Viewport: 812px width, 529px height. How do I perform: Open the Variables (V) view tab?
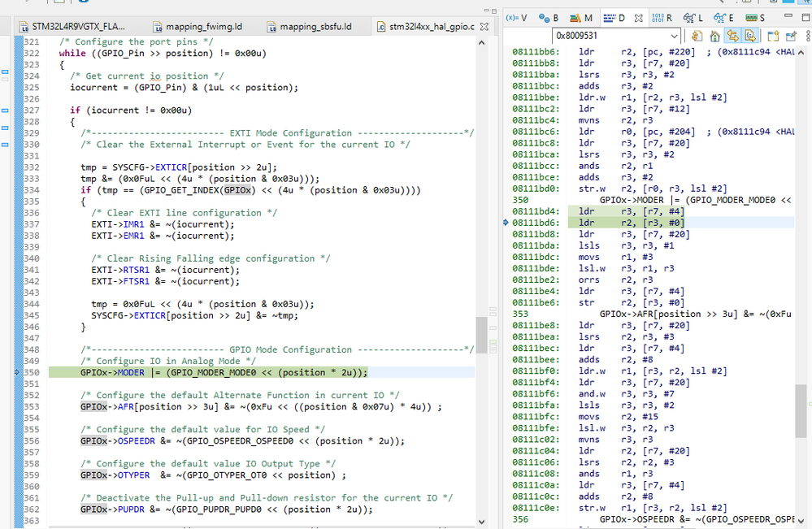coord(516,18)
